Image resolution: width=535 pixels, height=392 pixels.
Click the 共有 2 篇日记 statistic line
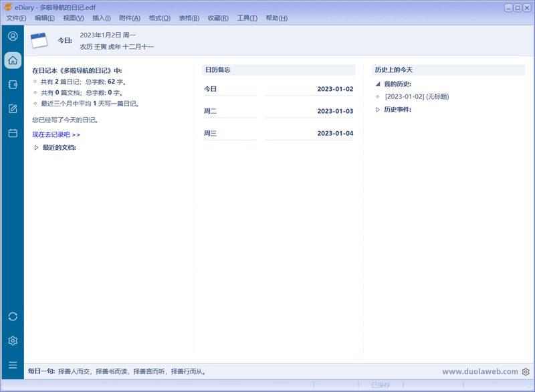coord(84,82)
